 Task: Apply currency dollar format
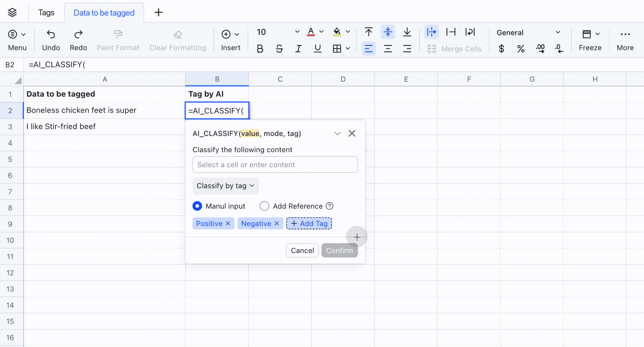tap(501, 49)
